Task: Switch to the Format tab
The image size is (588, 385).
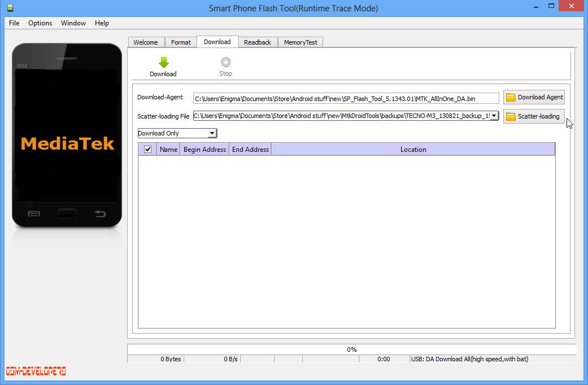Action: [181, 42]
